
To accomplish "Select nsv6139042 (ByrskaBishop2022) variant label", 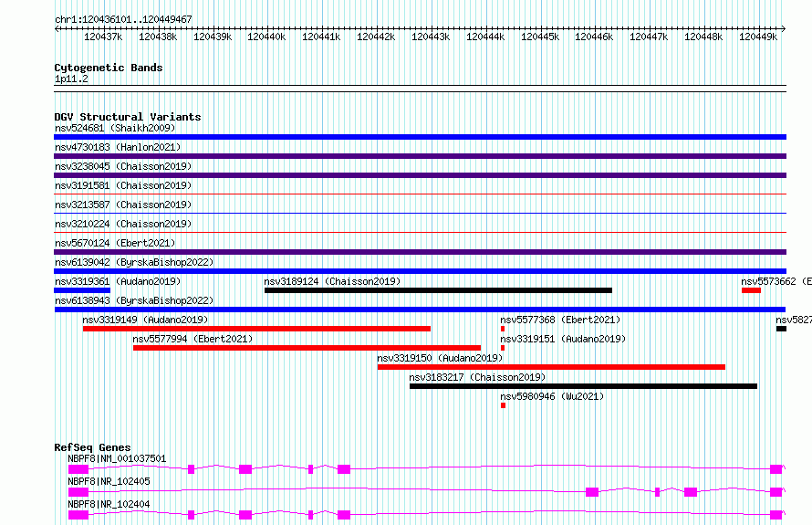I will [134, 262].
